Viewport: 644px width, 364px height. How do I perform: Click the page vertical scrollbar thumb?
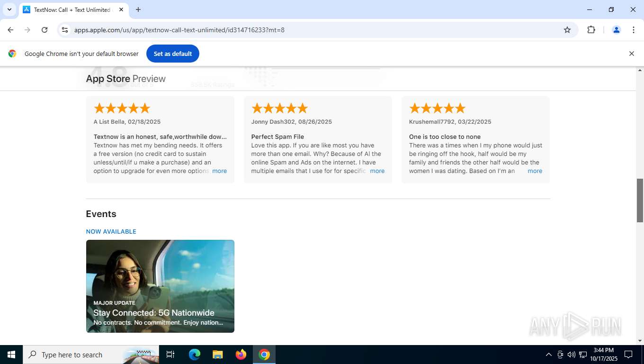pyautogui.click(x=640, y=200)
